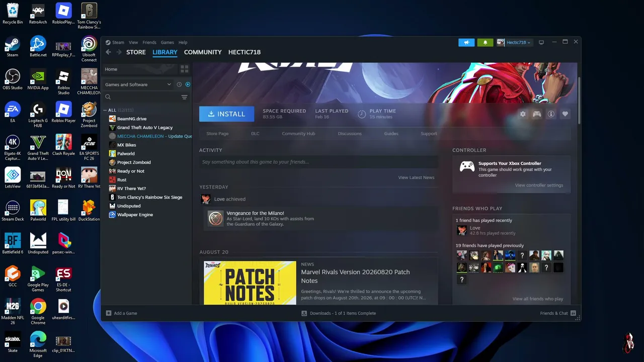Open the Hectic718 account dropdown
Image resolution: width=644 pixels, height=362 pixels.
pyautogui.click(x=514, y=42)
